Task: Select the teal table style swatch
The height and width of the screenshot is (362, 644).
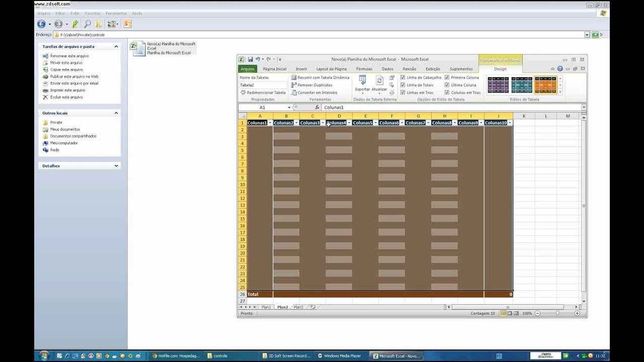Action: tap(522, 85)
